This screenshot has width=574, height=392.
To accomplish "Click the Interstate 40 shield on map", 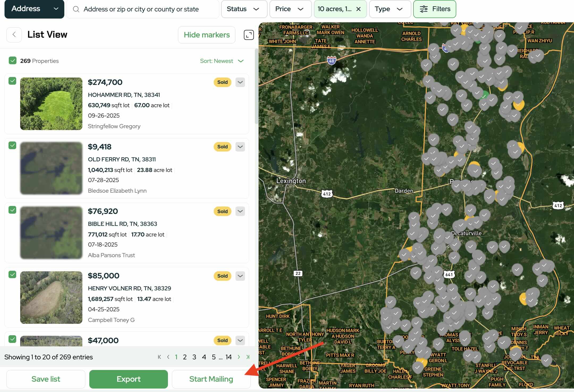I will click(x=331, y=61).
